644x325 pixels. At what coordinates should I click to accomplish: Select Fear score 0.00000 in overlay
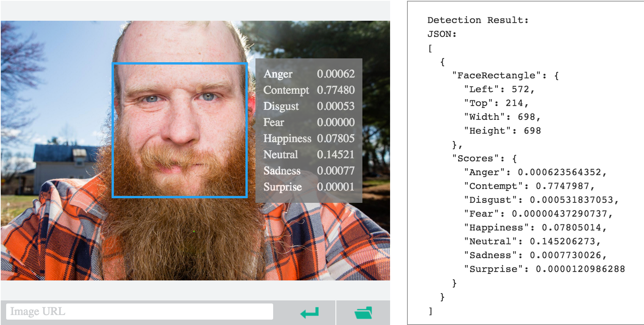336,122
